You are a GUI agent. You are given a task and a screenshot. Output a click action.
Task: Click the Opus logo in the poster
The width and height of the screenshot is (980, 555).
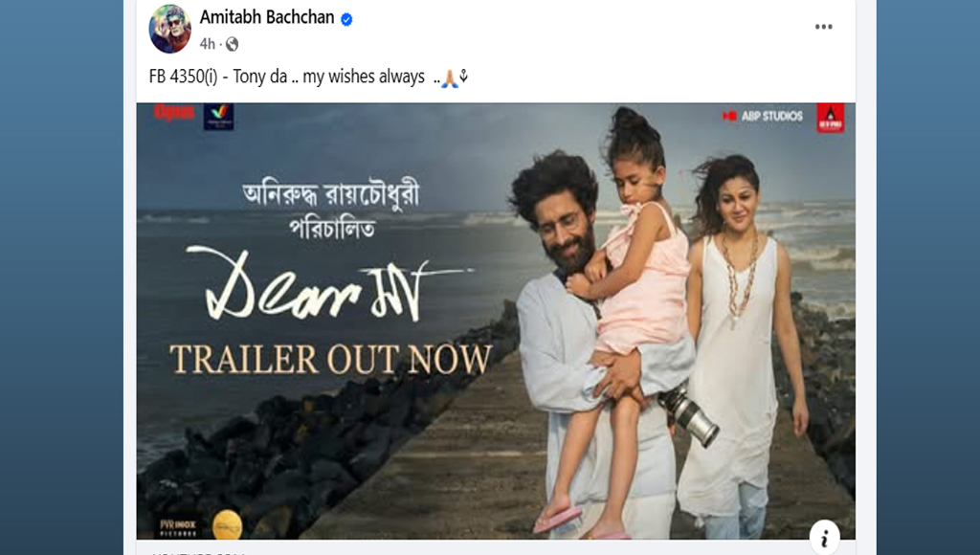(x=174, y=113)
